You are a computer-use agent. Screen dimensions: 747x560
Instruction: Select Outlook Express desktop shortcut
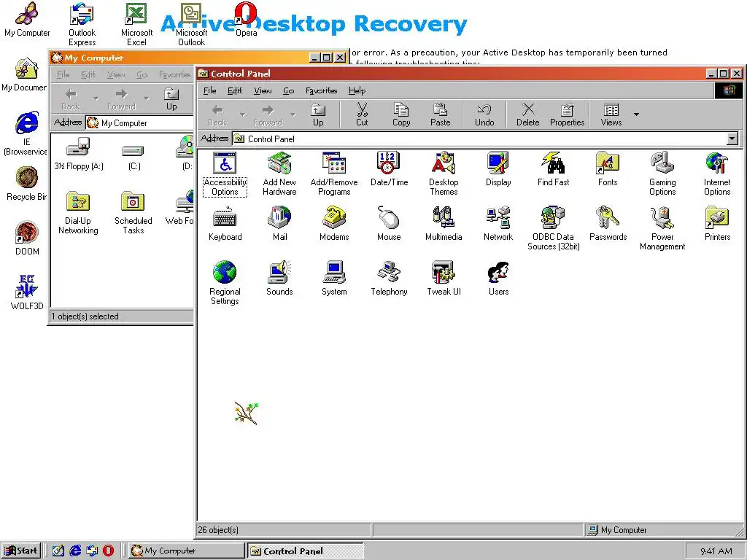tap(82, 24)
